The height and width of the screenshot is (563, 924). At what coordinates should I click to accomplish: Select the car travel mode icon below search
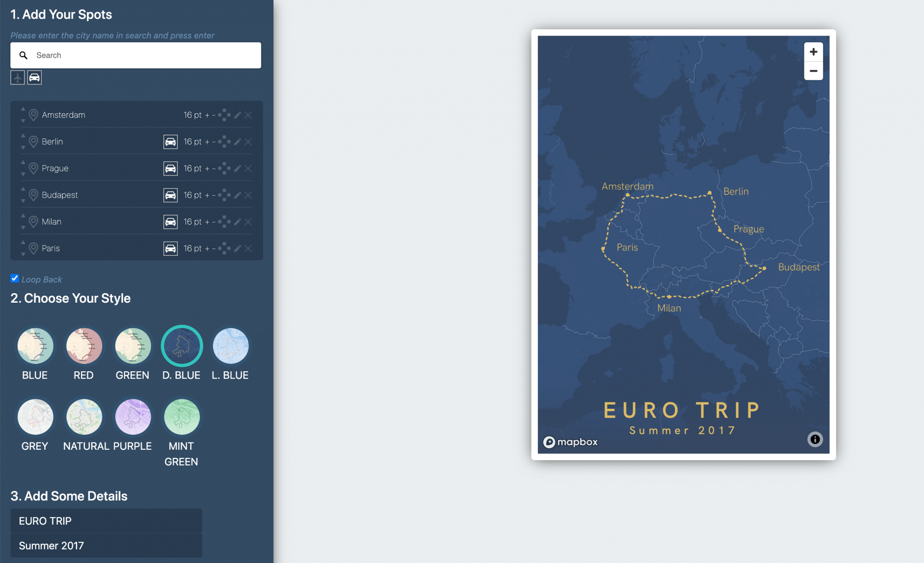tap(35, 78)
